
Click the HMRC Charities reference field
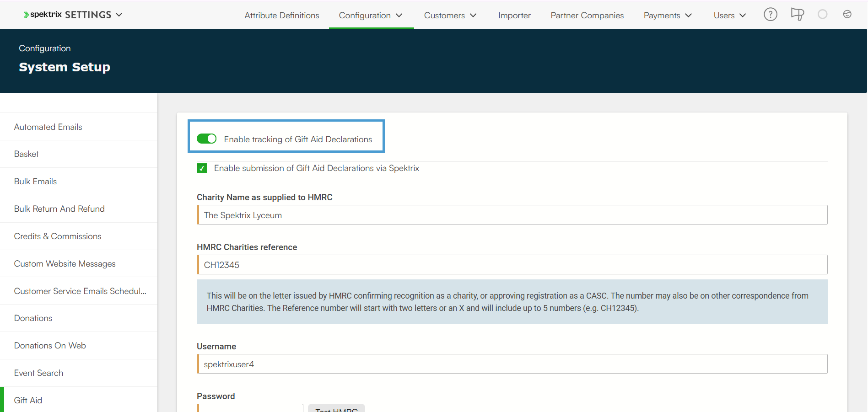pyautogui.click(x=512, y=265)
